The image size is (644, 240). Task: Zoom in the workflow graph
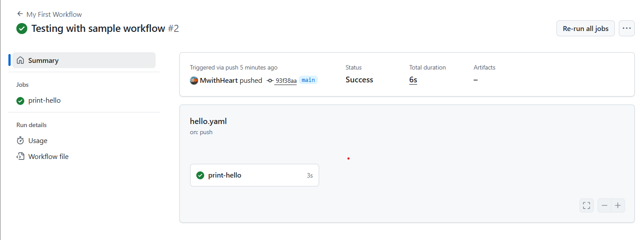618,205
